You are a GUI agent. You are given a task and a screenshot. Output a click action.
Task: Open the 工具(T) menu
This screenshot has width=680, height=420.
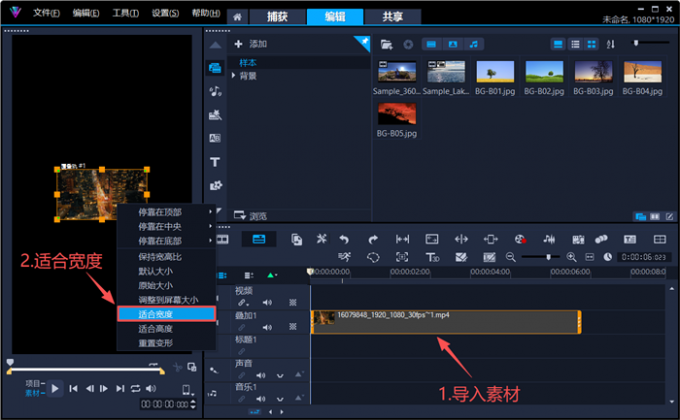click(125, 13)
